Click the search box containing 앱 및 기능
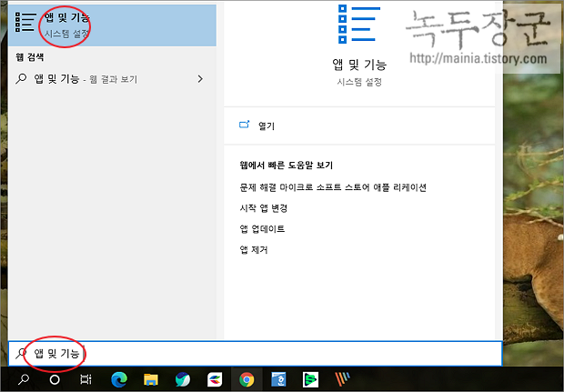 point(255,354)
